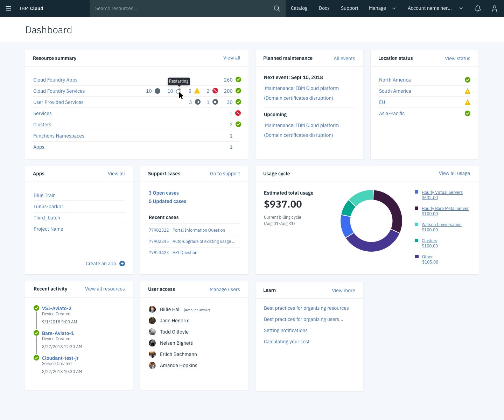The image size is (504, 420).
Task: Open Functions Namespaces resource link
Action: click(59, 136)
